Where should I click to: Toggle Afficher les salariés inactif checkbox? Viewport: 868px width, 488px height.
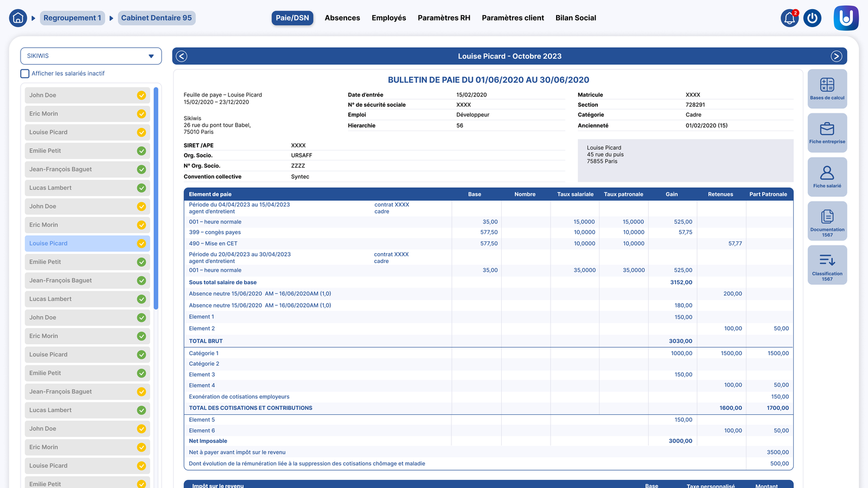click(25, 74)
